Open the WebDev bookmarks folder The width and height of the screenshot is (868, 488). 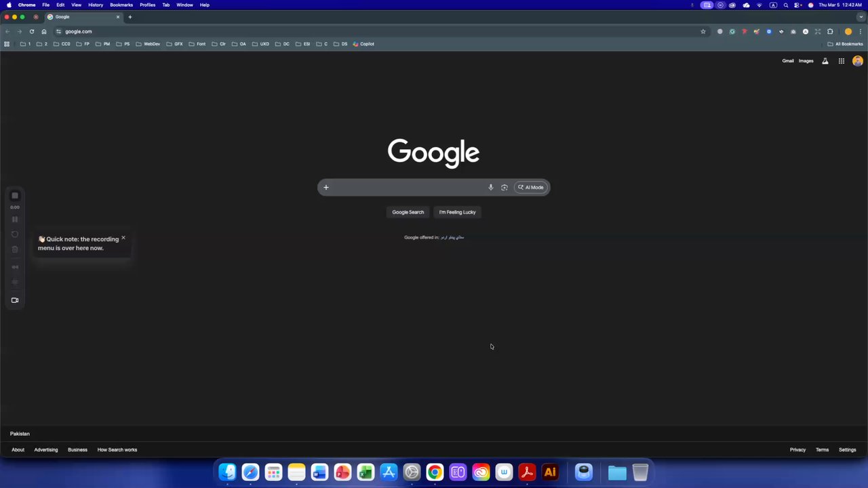pos(149,44)
